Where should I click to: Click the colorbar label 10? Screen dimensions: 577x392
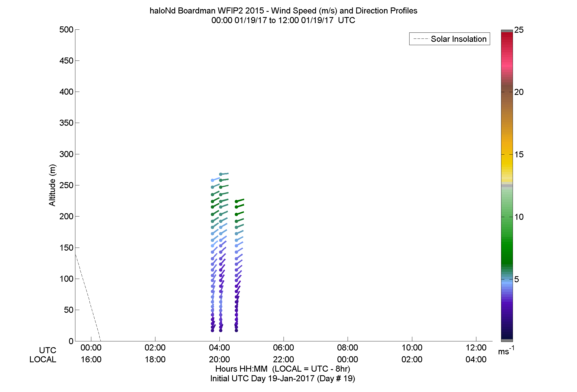point(519,217)
